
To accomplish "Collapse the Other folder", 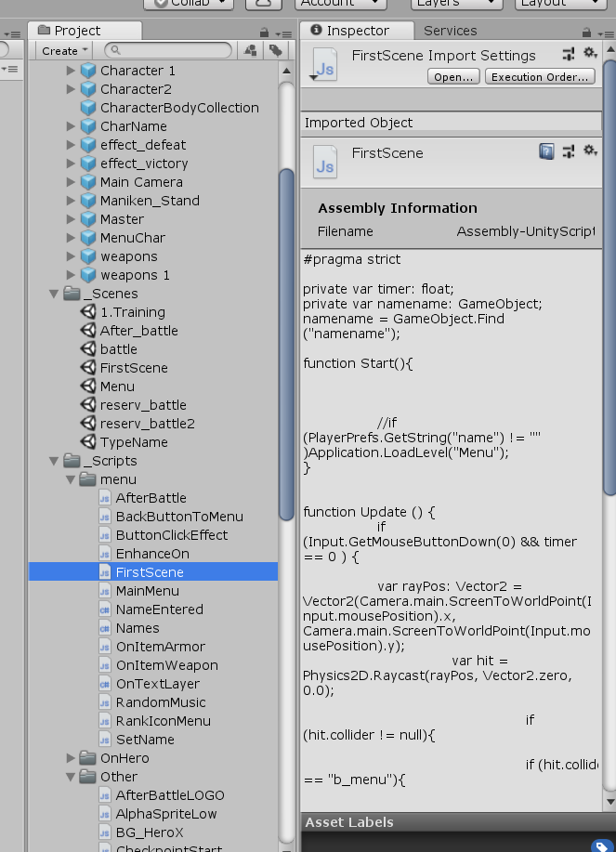I will (x=71, y=777).
